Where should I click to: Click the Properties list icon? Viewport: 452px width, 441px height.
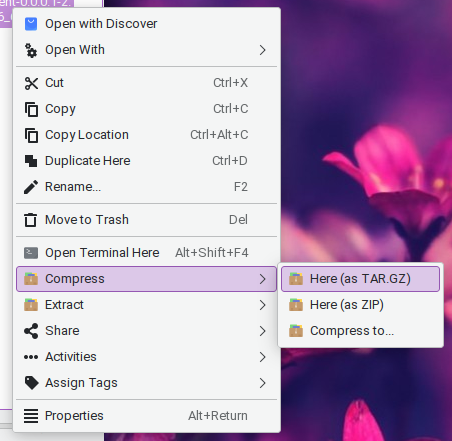(31, 416)
